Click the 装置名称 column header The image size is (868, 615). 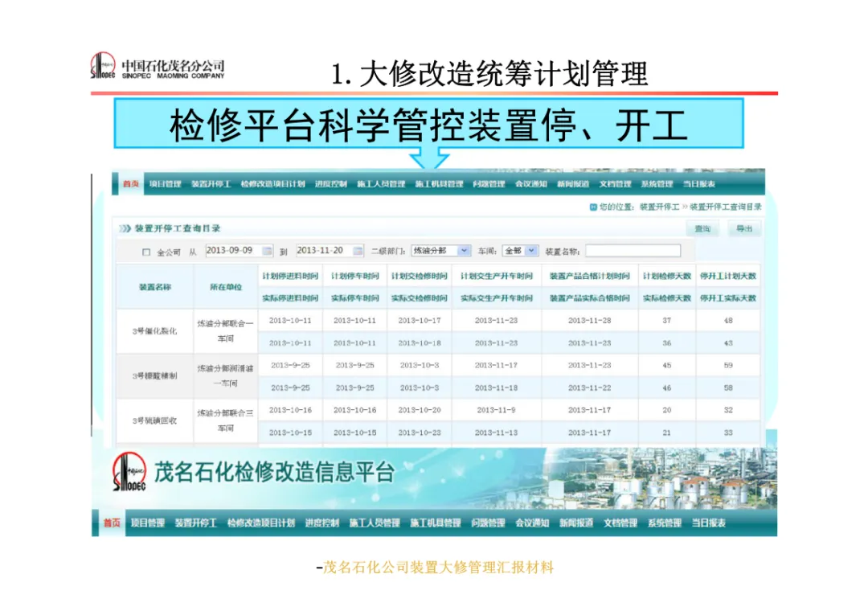tap(155, 287)
